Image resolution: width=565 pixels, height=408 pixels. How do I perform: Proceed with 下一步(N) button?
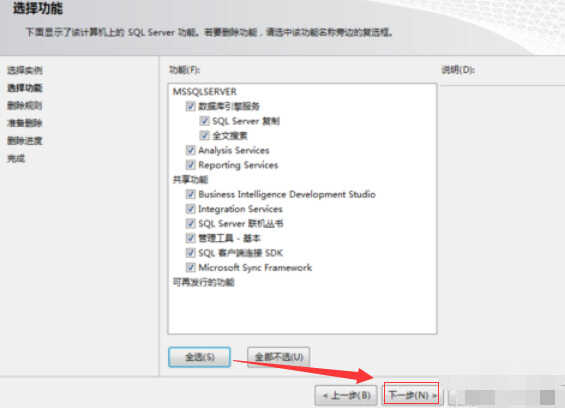pos(411,395)
